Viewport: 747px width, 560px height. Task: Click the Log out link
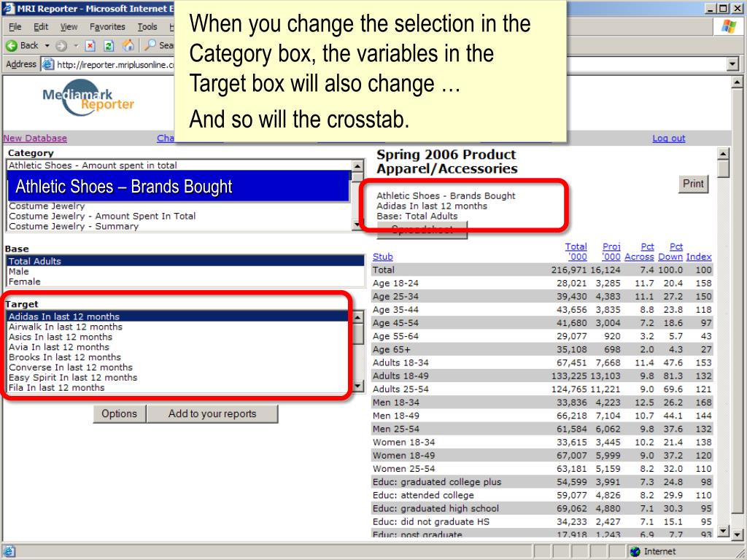(668, 138)
